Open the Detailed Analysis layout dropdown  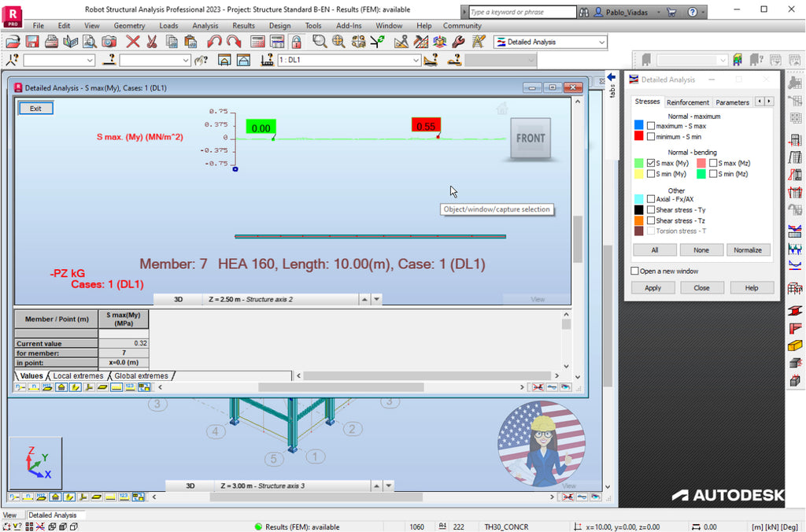602,42
